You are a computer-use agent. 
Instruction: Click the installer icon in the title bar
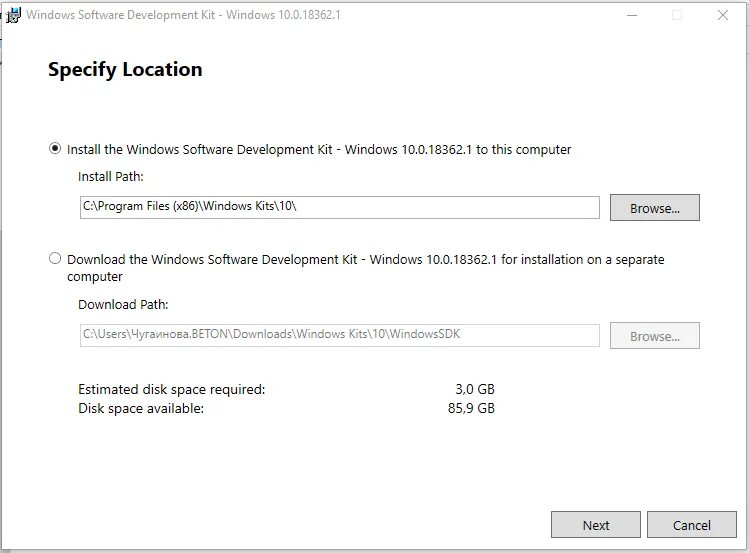[13, 15]
